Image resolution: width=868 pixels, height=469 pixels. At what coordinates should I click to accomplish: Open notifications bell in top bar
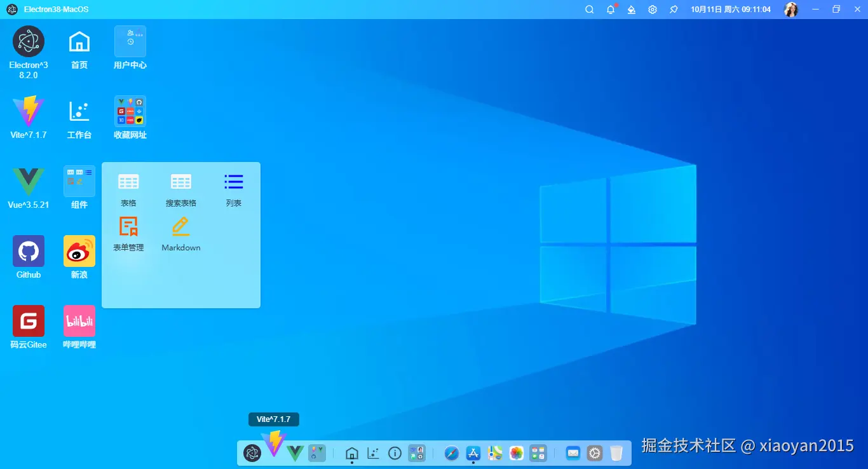coord(611,10)
